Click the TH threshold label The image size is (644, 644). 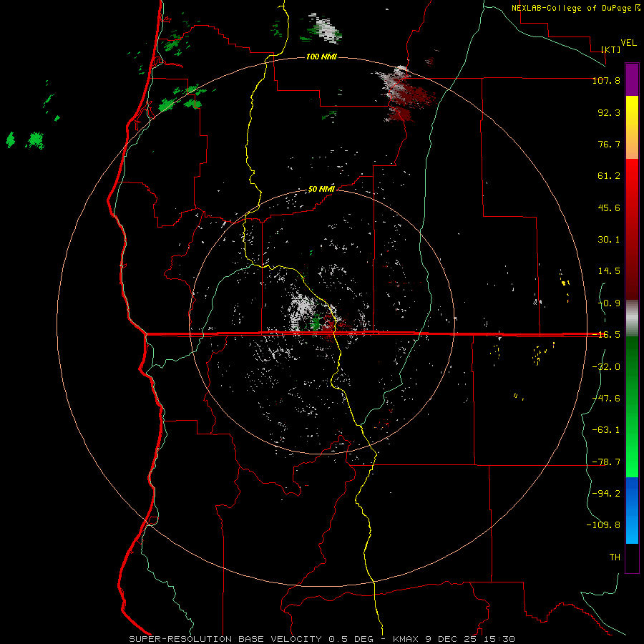pyautogui.click(x=615, y=557)
